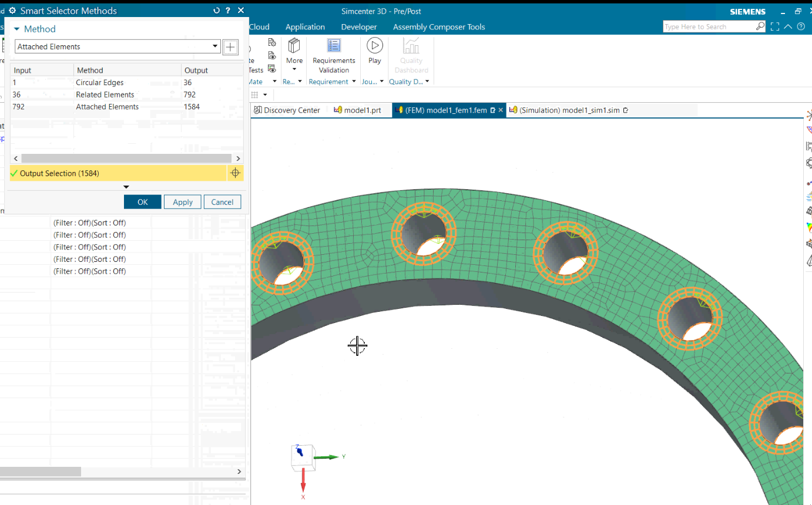Screen dimensions: 812x505
Task: Expand the Requirement group dropdown
Action: (x=354, y=82)
